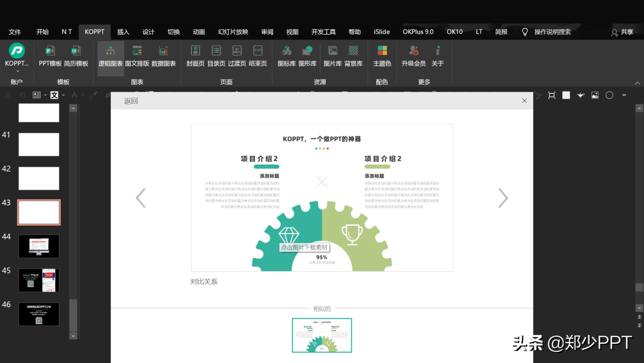Open the dropdown beside the 文 icon
This screenshot has width=644, height=363.
(x=63, y=95)
